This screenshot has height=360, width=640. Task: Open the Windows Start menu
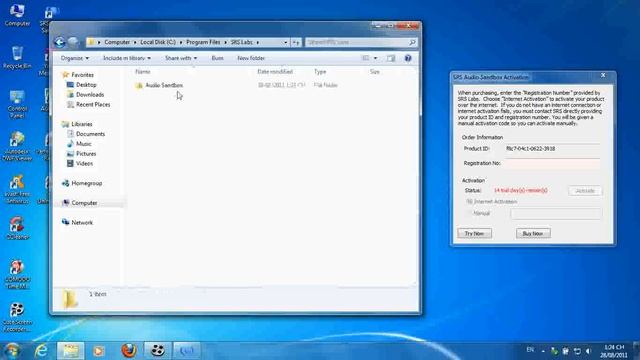tap(12, 350)
